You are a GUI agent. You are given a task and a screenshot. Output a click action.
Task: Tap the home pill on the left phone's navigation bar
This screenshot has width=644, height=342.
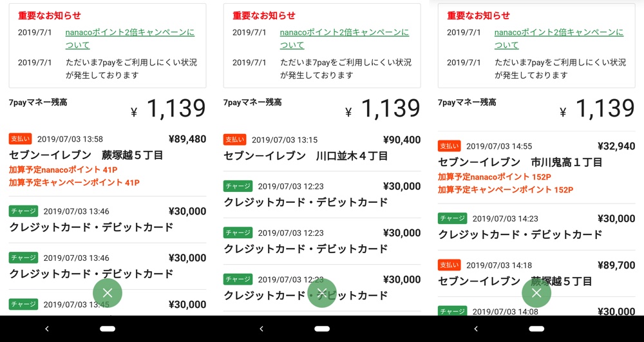[x=108, y=328]
